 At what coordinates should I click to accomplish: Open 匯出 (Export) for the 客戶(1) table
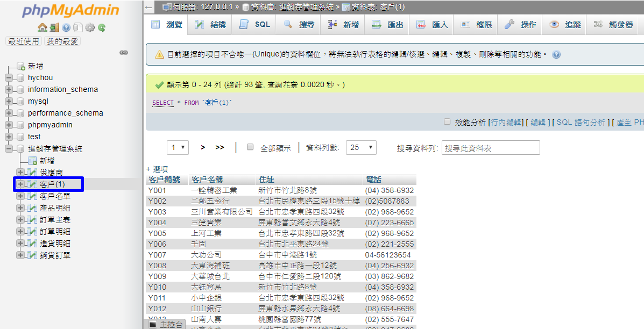click(387, 24)
